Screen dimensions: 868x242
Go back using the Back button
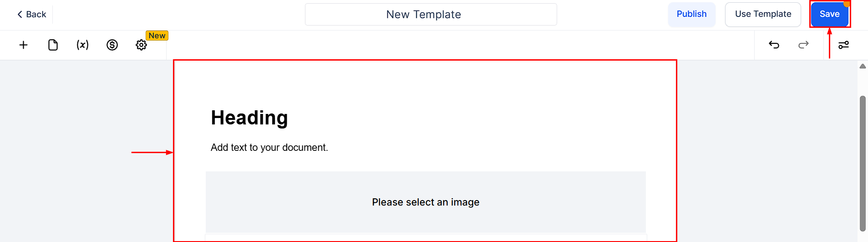click(x=32, y=15)
